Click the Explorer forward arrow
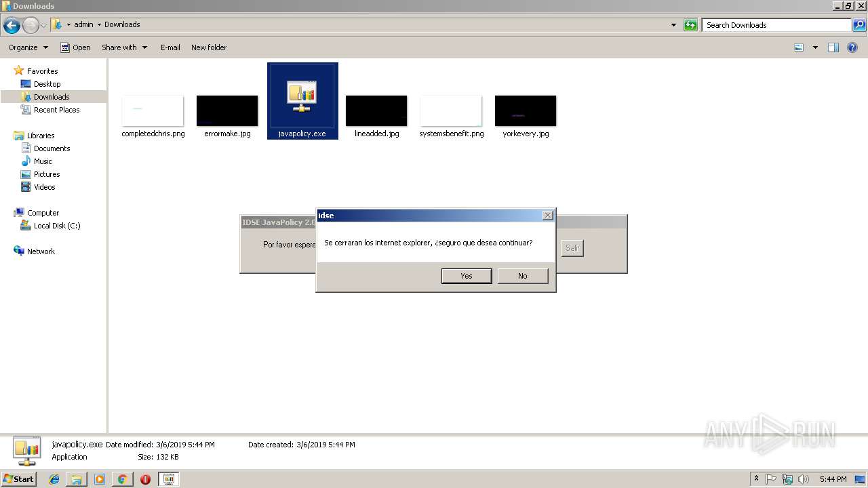This screenshot has width=868, height=488. 31,26
